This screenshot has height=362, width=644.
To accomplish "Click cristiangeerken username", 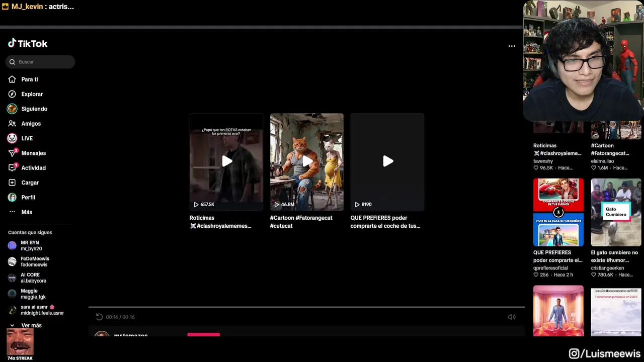I will click(607, 268).
